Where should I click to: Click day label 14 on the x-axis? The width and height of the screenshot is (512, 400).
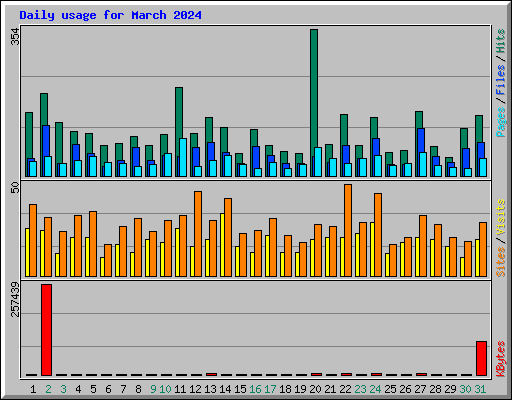225,389
